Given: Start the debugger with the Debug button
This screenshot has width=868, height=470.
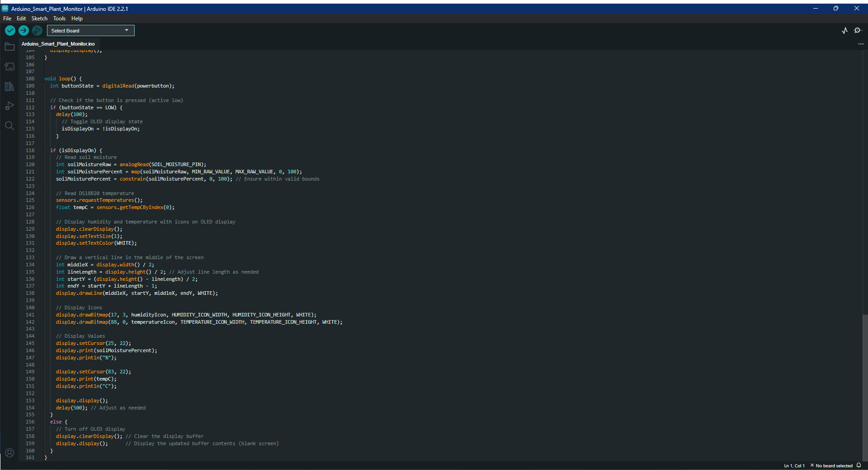Looking at the screenshot, I should tap(37, 30).
